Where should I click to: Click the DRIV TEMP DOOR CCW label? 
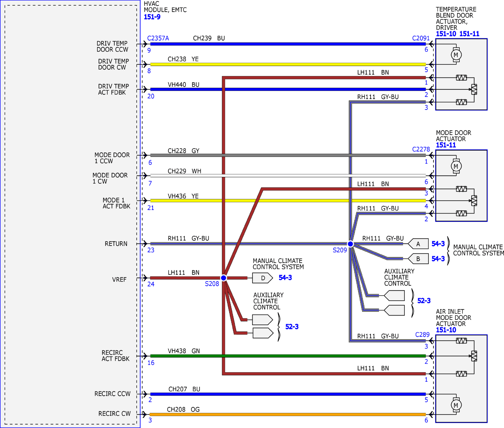(x=112, y=47)
